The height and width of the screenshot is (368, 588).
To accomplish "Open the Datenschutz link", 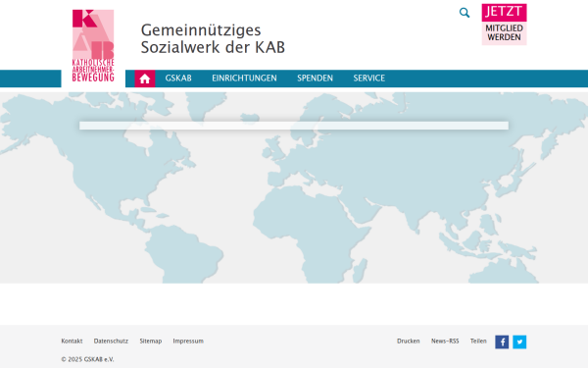I will pyautogui.click(x=111, y=341).
